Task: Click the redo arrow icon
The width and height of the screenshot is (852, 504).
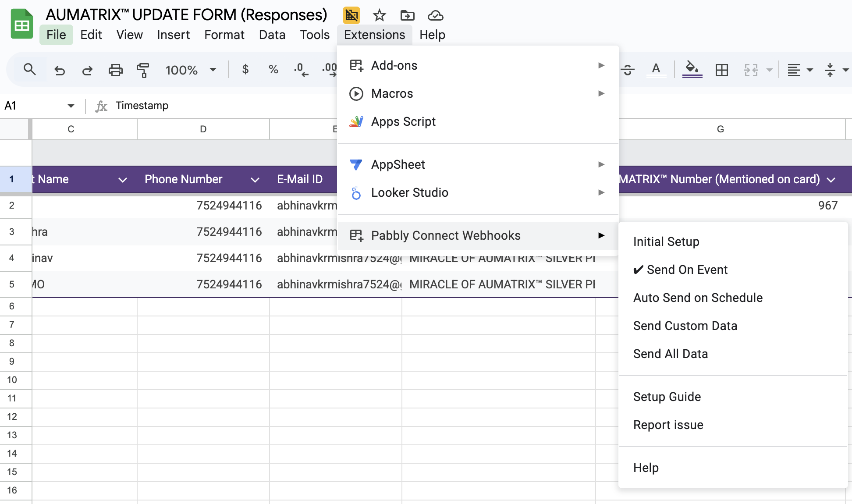Action: point(87,70)
